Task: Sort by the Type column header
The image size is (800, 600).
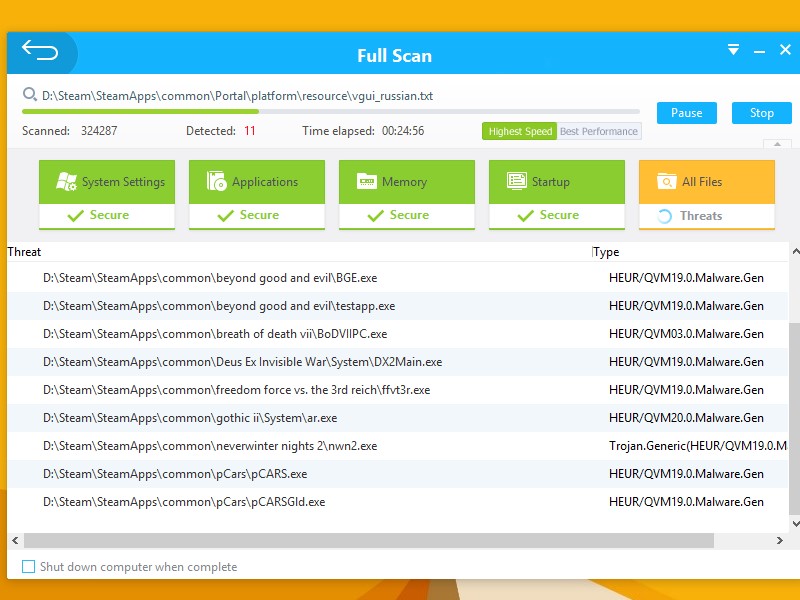Action: 690,252
